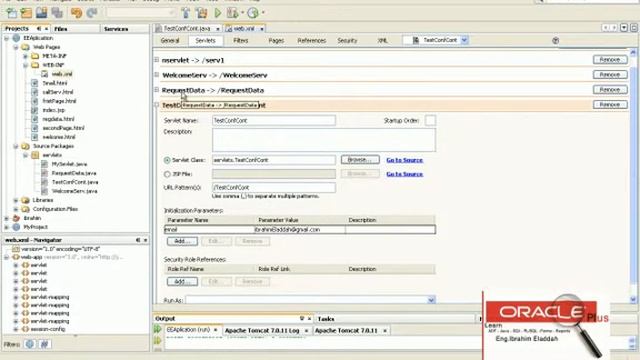Screen dimensions: 640x360
Task: Click the Ibrahim project icon
Action: (x=16, y=218)
